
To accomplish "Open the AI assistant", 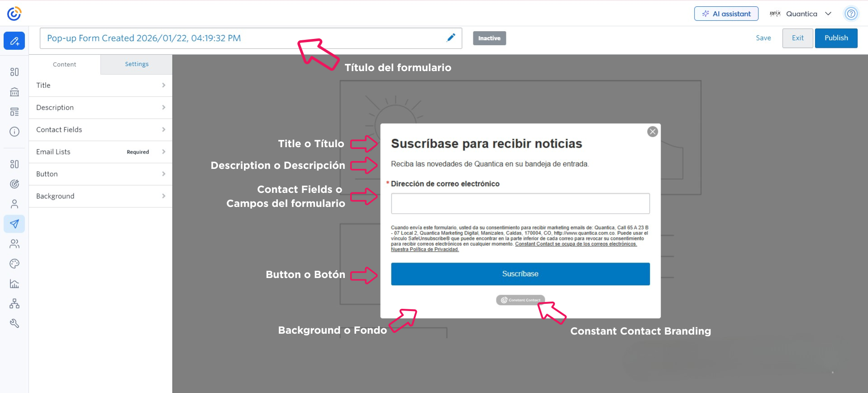I will (726, 14).
